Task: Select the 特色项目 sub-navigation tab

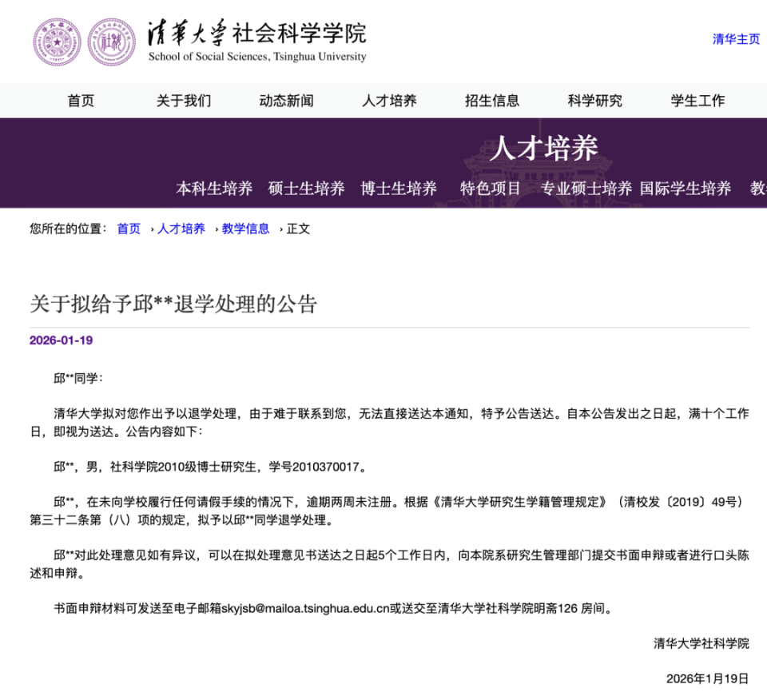Action: coord(487,189)
